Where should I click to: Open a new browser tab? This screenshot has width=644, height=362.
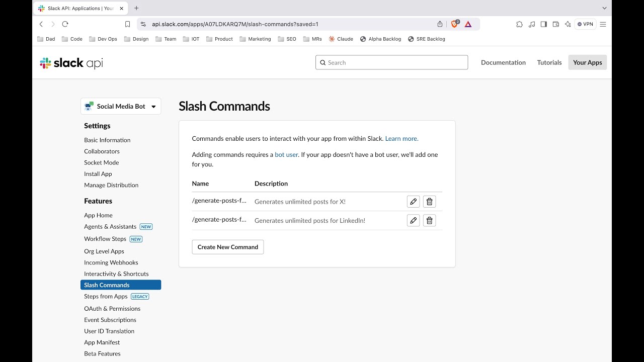point(136,8)
